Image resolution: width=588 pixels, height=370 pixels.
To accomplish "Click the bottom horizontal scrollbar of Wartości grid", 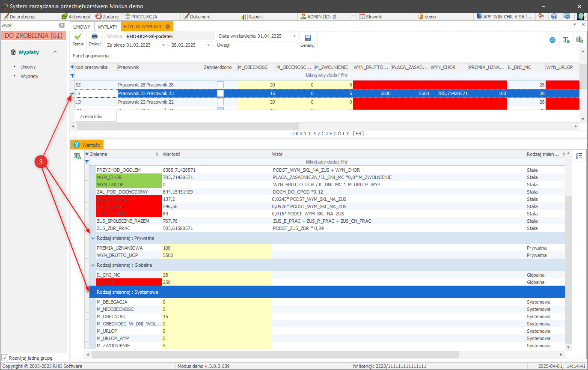I will pyautogui.click(x=274, y=355).
